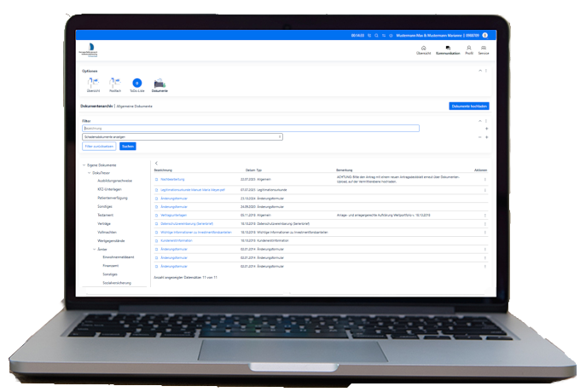The height and width of the screenshot is (392, 586).
Task: Click file icon beside Nachbearbeitung
Action: (157, 180)
